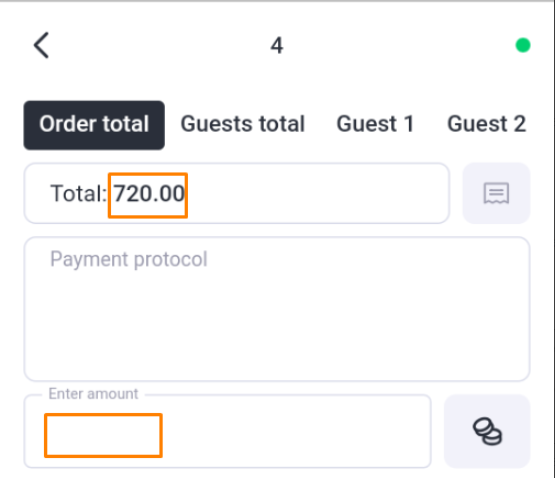Click blank center of the Payment protocol box

tap(277, 319)
